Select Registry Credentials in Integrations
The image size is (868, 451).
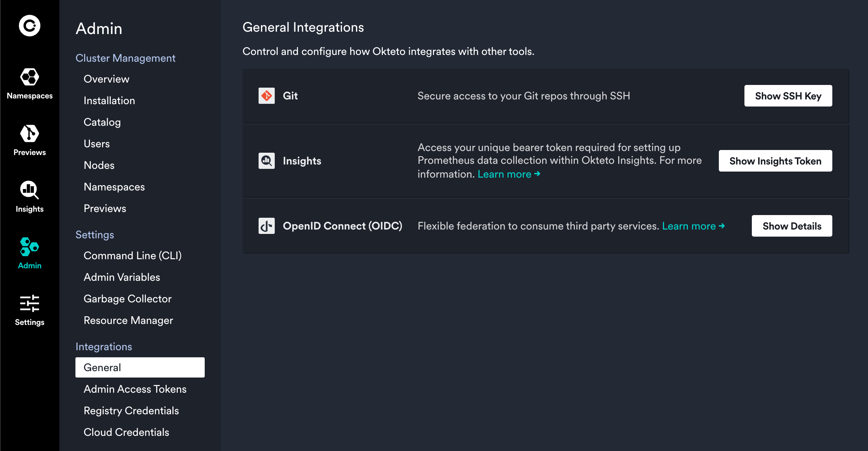point(131,411)
